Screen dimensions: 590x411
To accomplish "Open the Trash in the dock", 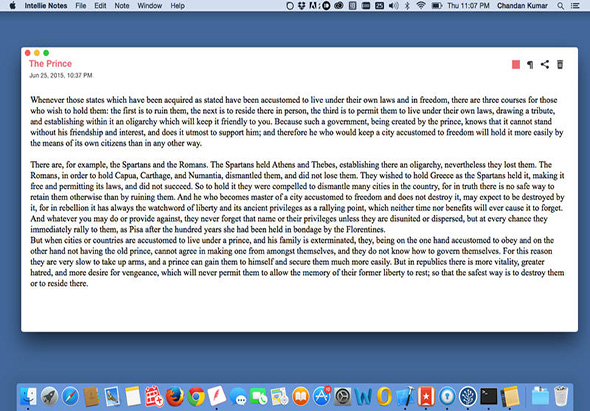I will (561, 396).
